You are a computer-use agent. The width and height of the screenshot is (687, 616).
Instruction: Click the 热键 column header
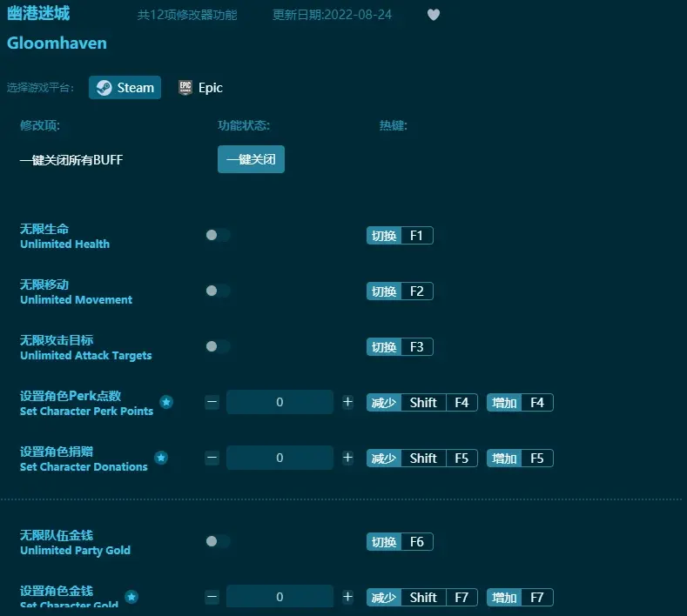(393, 125)
